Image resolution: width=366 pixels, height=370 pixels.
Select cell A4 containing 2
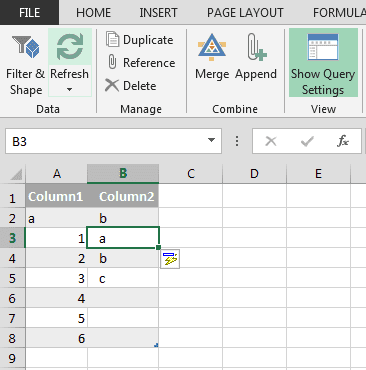pos(56,258)
